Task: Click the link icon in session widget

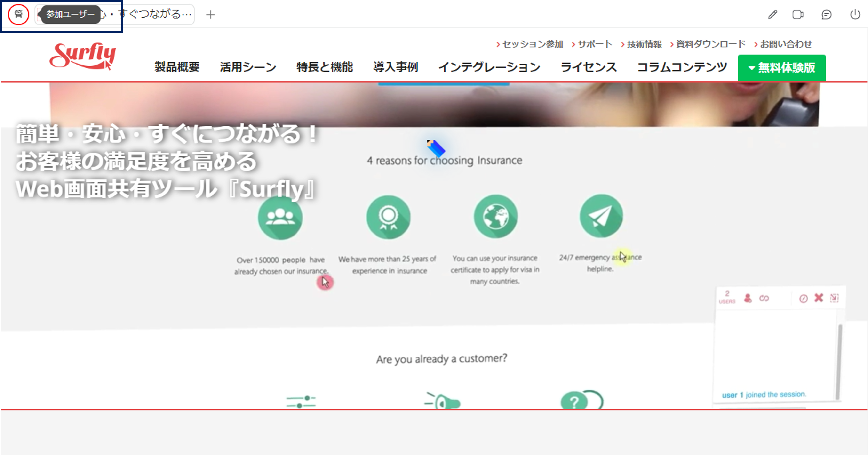Action: pyautogui.click(x=764, y=298)
